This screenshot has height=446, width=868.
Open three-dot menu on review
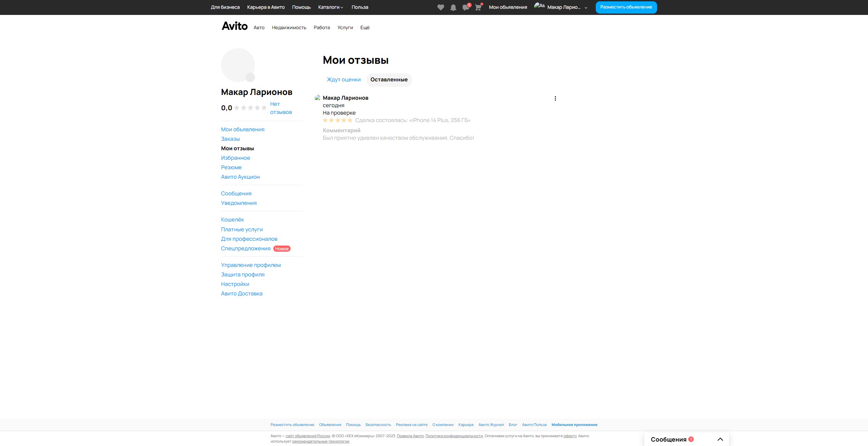(555, 98)
